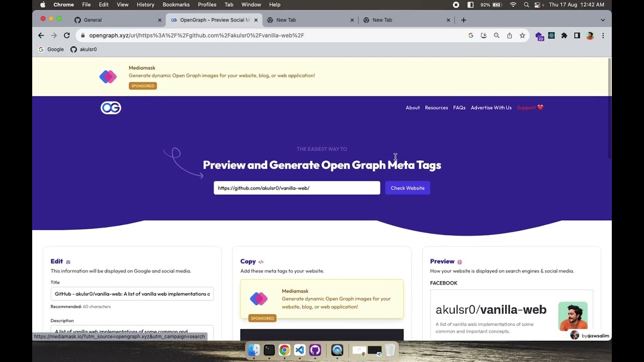Click the FAQs link in site nav
644x362 pixels.
click(459, 108)
